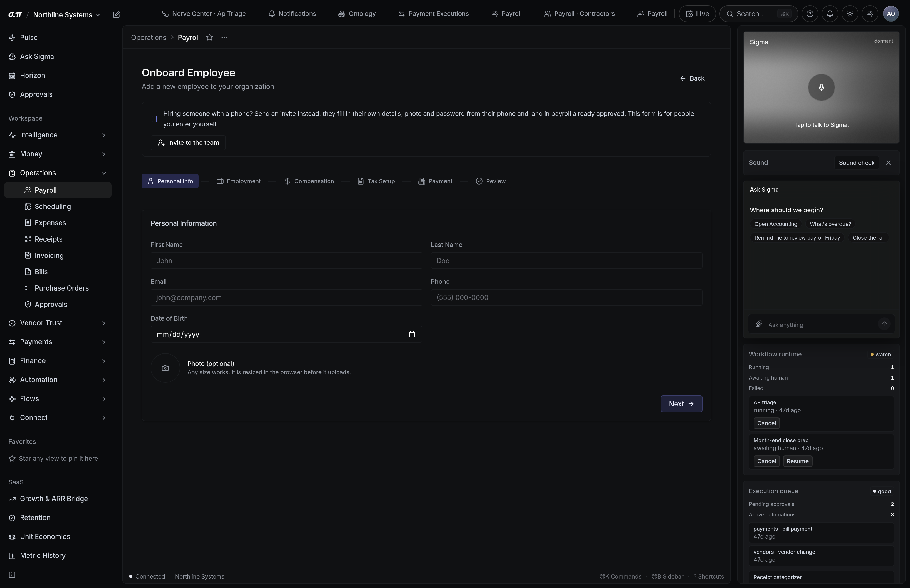This screenshot has width=910, height=588.
Task: Open the Payment Executions top tab
Action: (433, 14)
